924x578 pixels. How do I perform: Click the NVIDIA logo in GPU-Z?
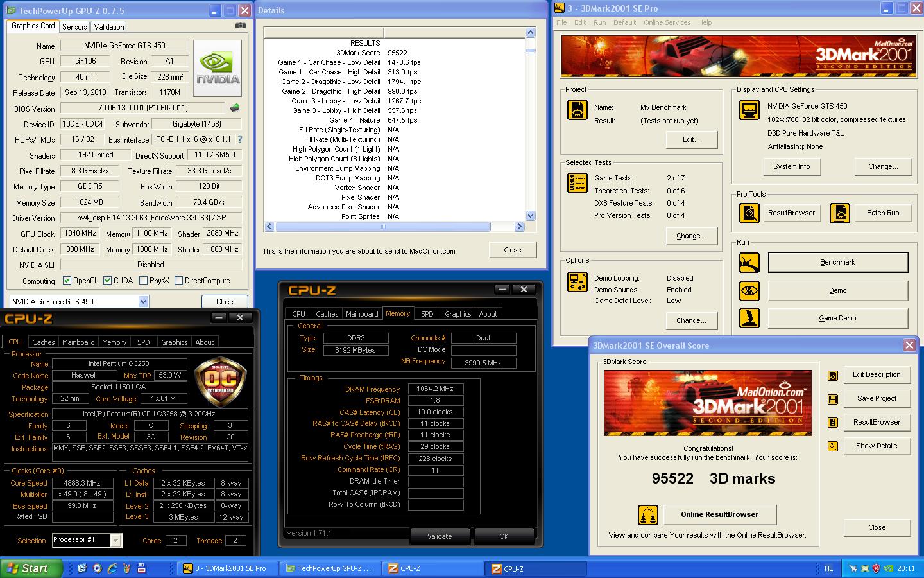point(218,69)
